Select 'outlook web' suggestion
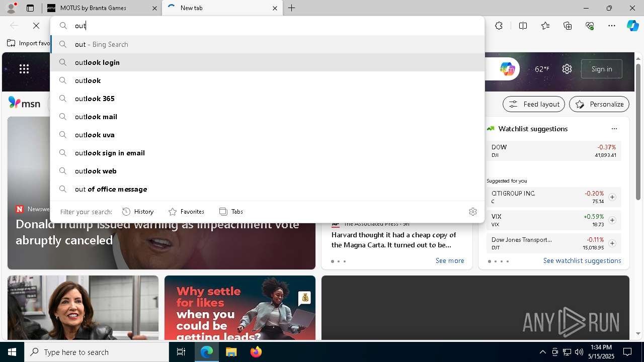This screenshot has height=362, width=644. point(267,171)
